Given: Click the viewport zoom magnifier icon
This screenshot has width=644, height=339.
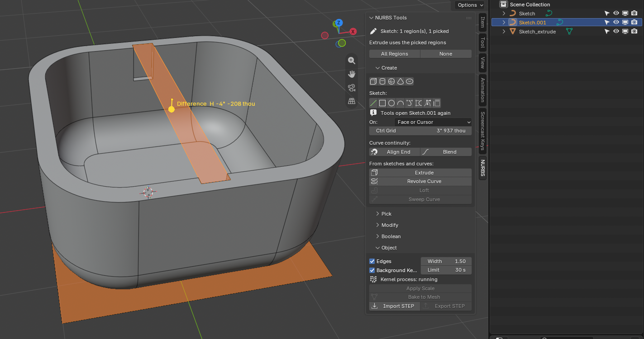Looking at the screenshot, I should point(352,61).
